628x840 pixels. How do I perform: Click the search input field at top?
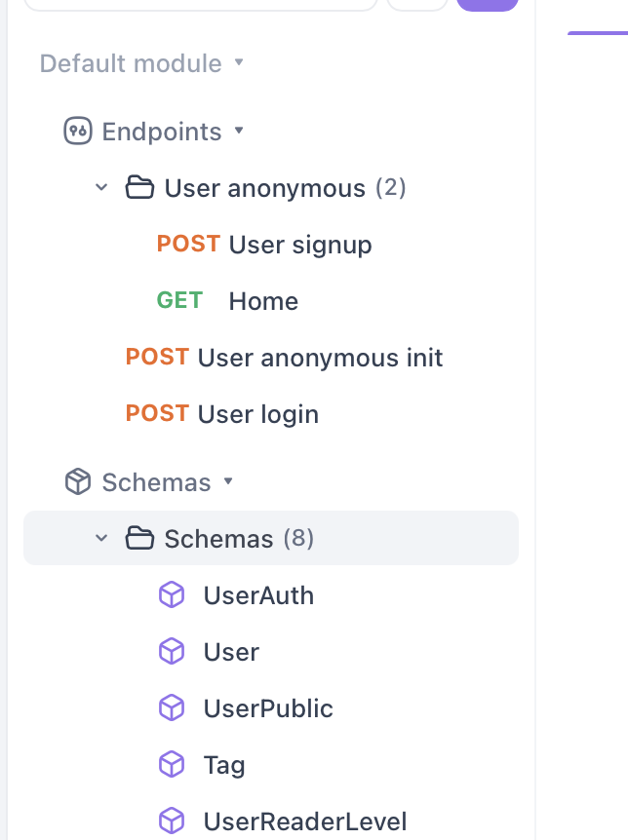(201, 4)
